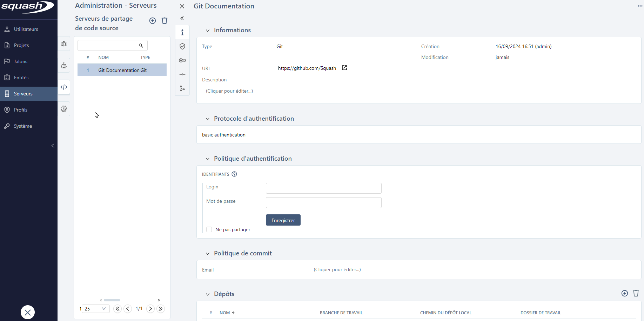Click the Enregistrer button
Screen dimensions: 644x321
tap(283, 220)
